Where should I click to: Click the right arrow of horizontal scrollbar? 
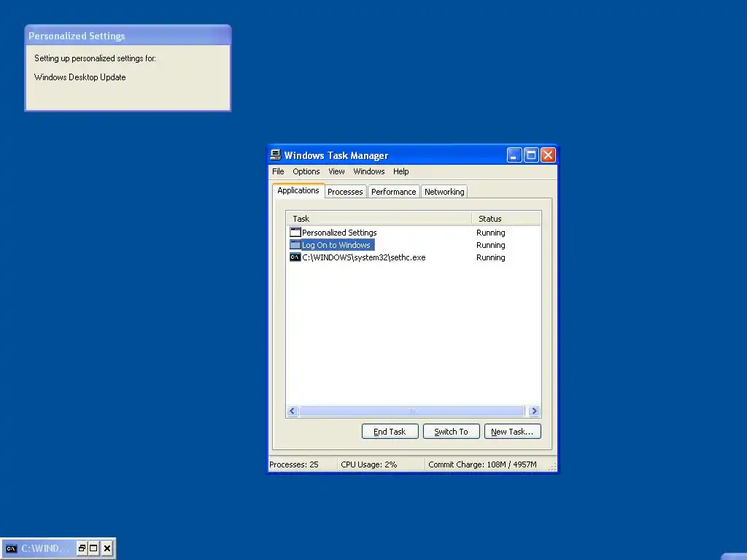(534, 411)
